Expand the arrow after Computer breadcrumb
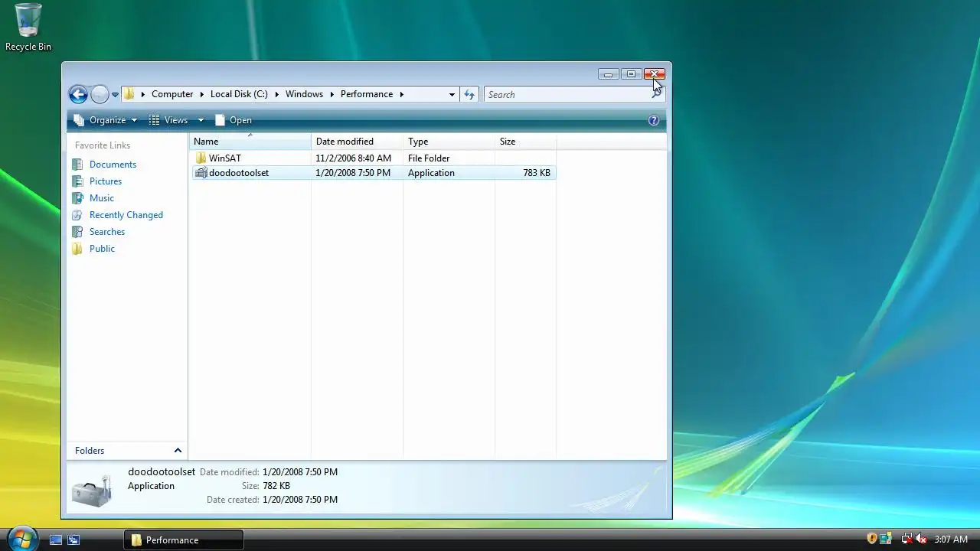980x551 pixels. (202, 94)
